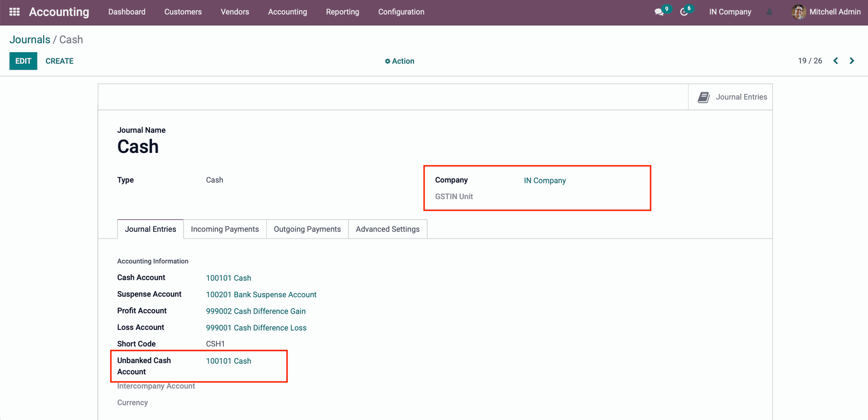Select the Outgoing Payments tab
Viewport: 868px width, 420px height.
tap(307, 229)
